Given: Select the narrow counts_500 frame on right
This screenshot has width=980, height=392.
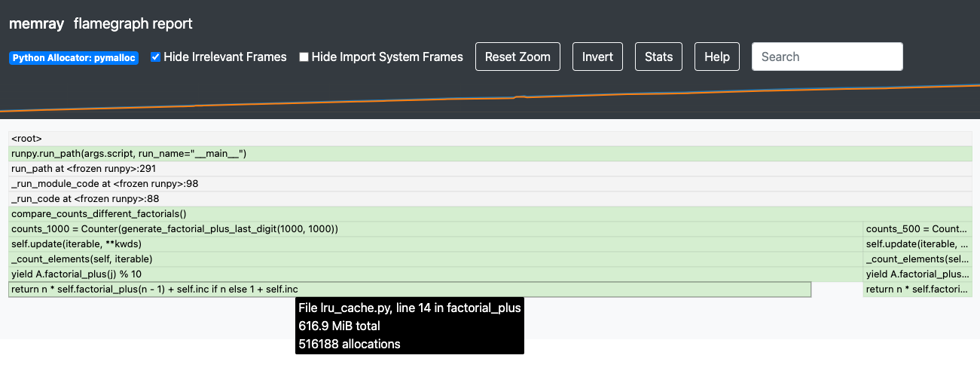Looking at the screenshot, I should click(x=917, y=229).
